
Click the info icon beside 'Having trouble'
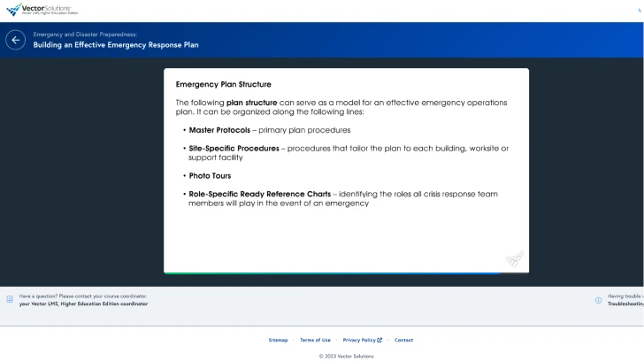pos(598,300)
